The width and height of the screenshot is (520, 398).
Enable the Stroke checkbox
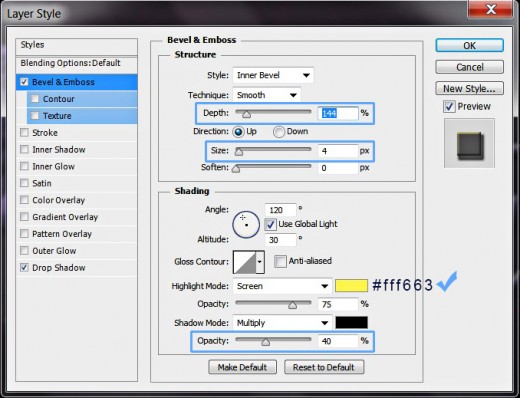24,133
